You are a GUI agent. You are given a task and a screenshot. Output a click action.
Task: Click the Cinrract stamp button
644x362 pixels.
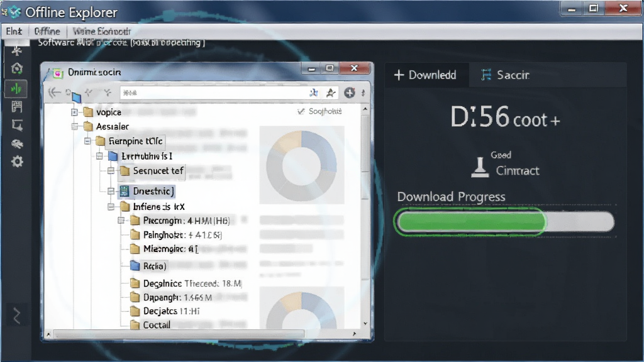(x=505, y=165)
